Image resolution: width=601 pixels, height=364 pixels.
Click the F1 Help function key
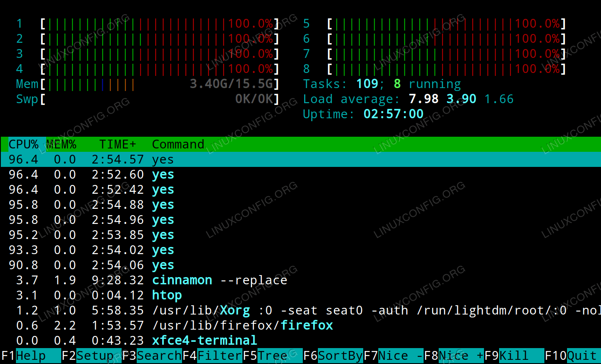[x=31, y=356]
